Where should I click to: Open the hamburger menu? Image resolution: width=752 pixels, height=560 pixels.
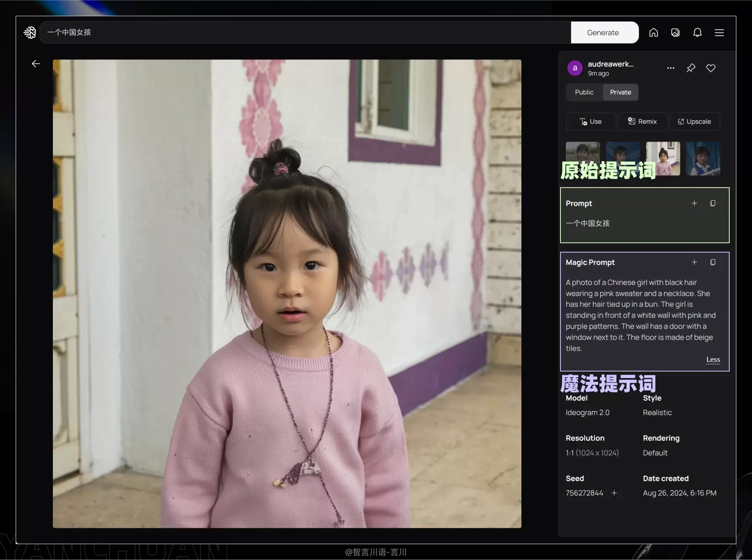tap(719, 32)
